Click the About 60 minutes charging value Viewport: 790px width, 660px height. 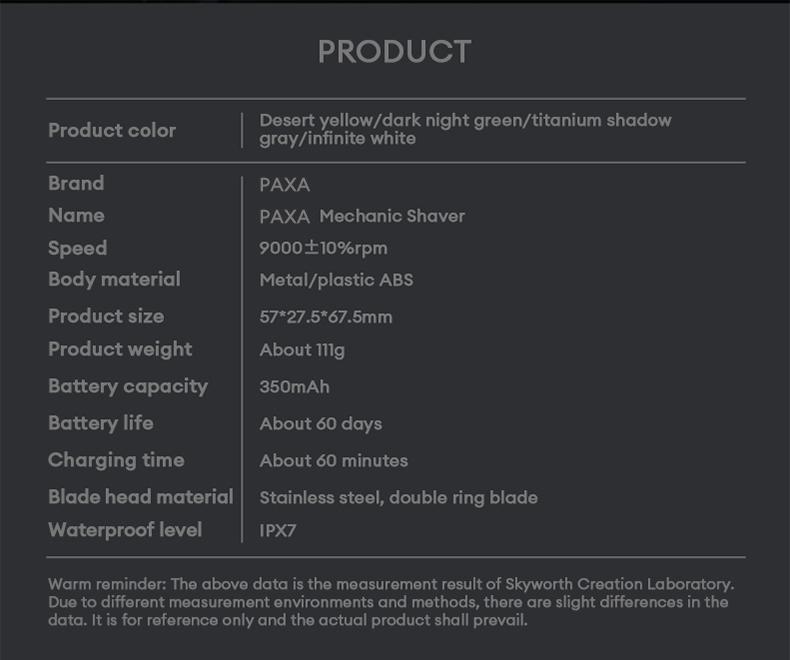334,461
